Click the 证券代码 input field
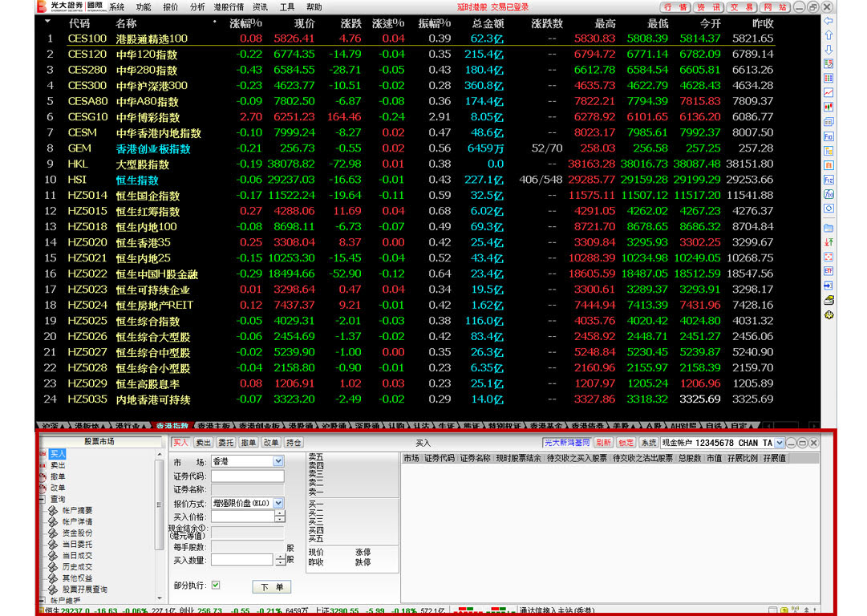Viewport: 867px width, 616px height. tap(248, 476)
